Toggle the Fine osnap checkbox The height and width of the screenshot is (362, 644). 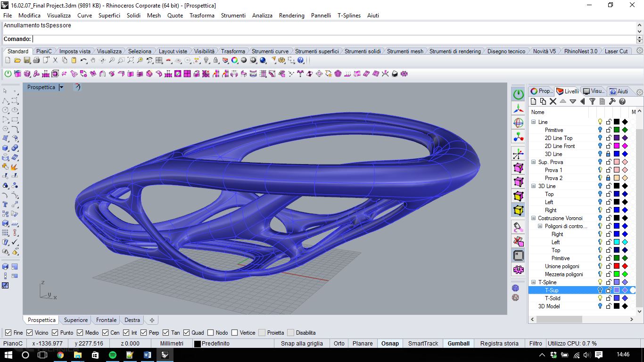click(x=8, y=333)
